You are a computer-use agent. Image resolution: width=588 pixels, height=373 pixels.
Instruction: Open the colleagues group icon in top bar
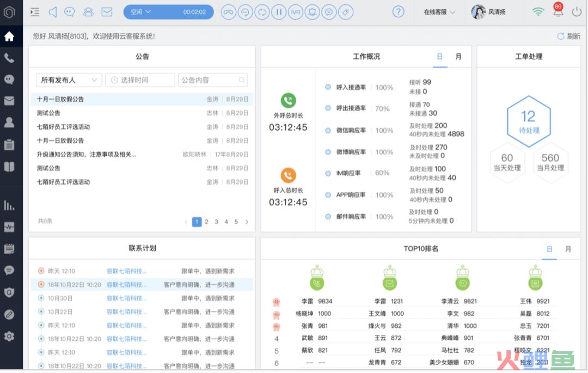[x=89, y=12]
